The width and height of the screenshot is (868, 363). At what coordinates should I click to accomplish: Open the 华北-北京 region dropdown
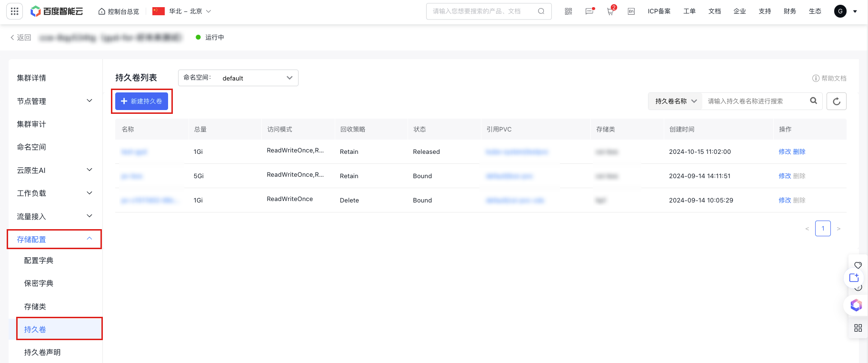pyautogui.click(x=182, y=11)
